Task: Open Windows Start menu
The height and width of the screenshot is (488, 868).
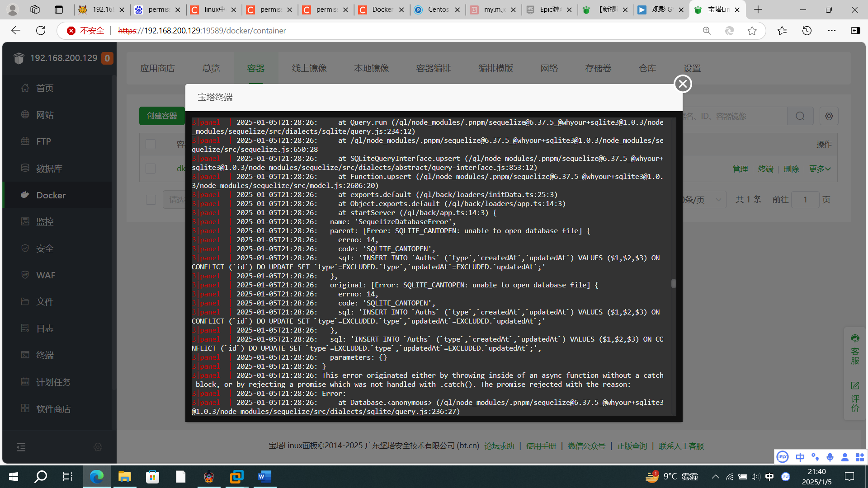Action: [x=14, y=477]
